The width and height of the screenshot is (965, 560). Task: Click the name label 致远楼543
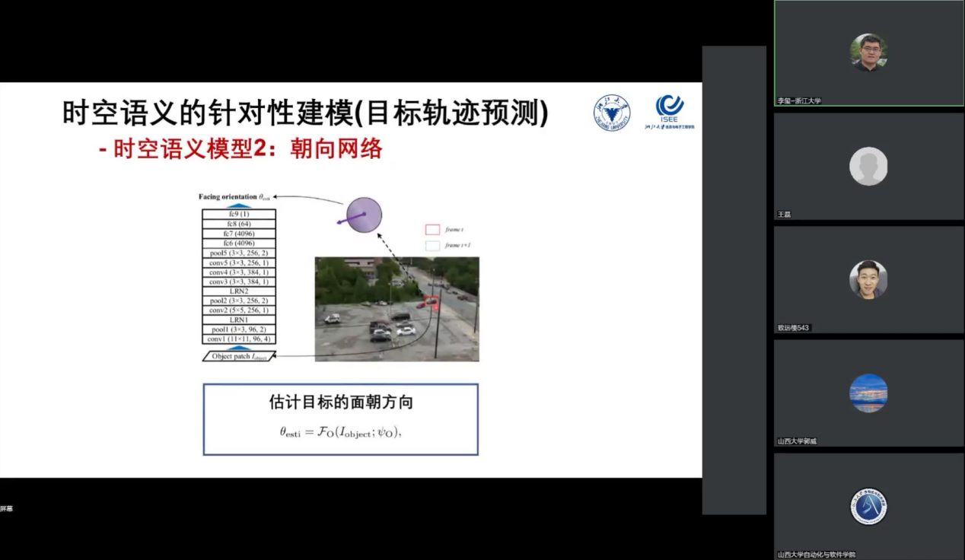(793, 328)
